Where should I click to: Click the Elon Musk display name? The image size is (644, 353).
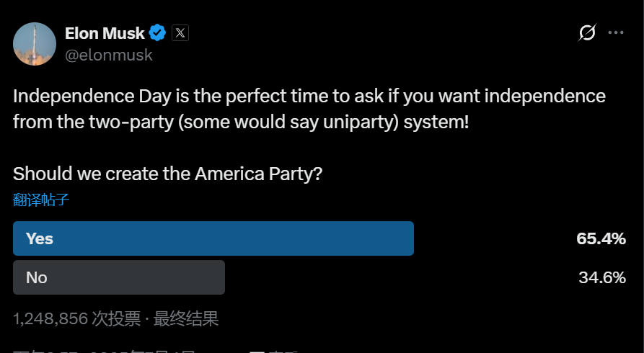click(x=105, y=33)
